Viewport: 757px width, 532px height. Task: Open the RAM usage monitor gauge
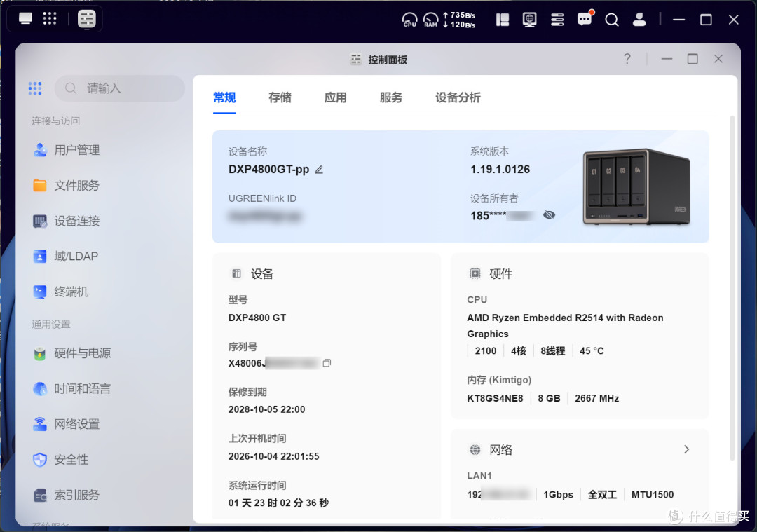(x=430, y=20)
